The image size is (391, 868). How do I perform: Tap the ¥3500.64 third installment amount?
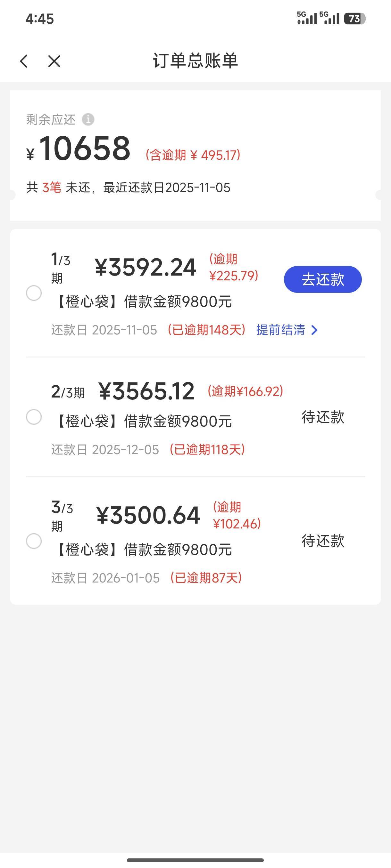(x=148, y=515)
